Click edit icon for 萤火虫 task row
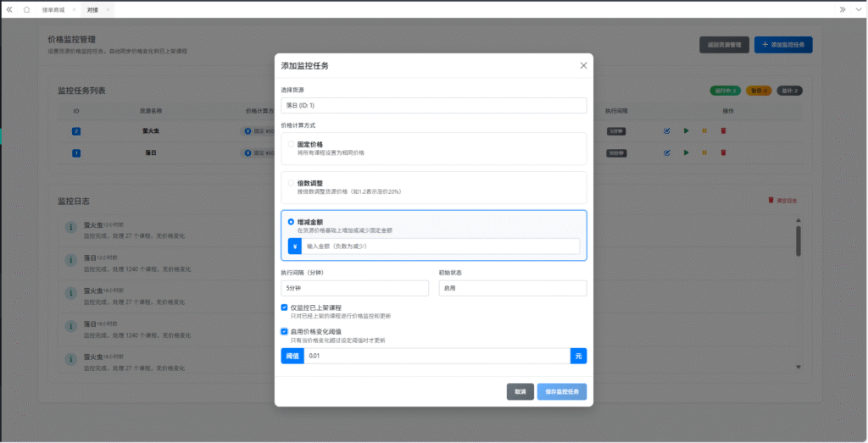The image size is (868, 443). coord(667,130)
